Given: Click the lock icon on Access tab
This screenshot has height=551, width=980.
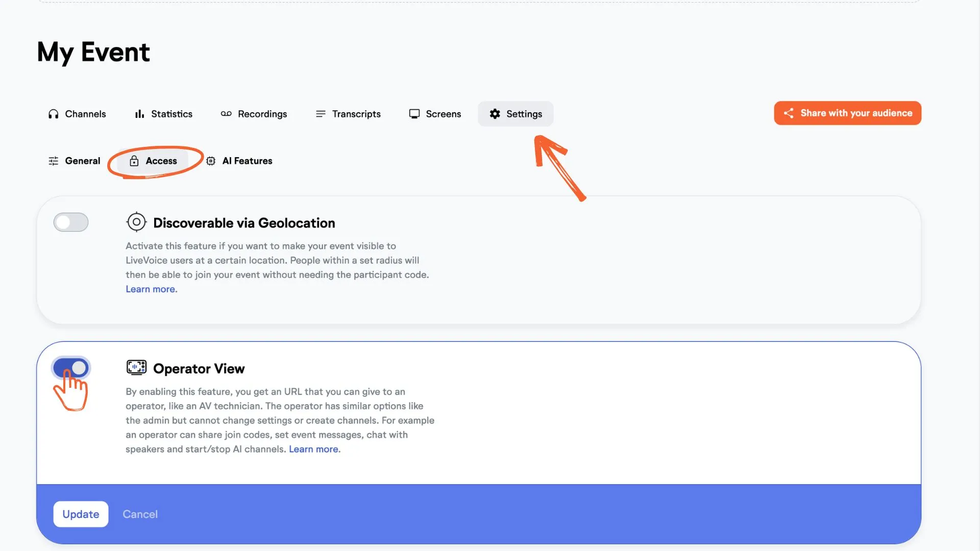Looking at the screenshot, I should (x=134, y=161).
